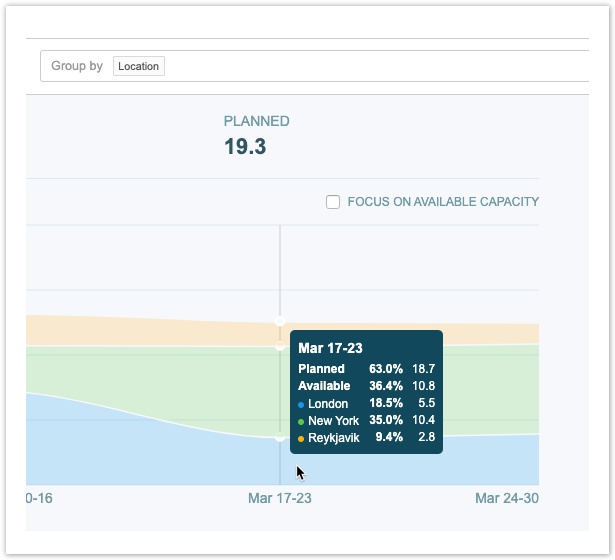Click the blue London legend dot in tooltip
Screen dimensions: 615x560
302,405
